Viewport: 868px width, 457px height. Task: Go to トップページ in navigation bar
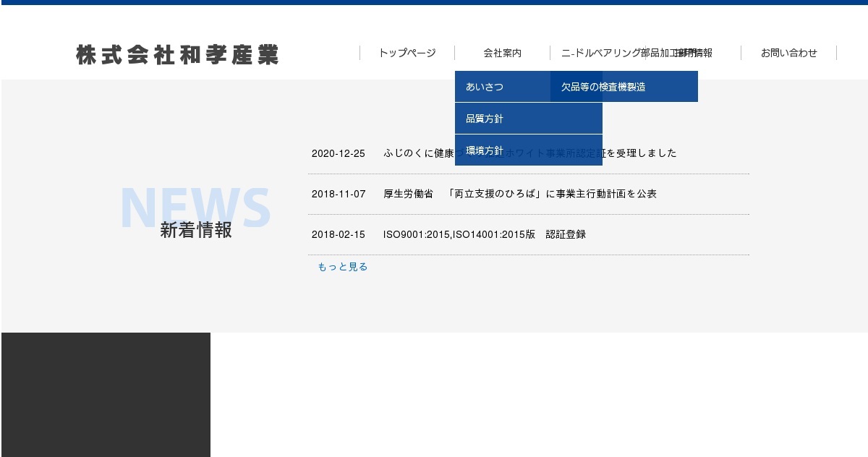coord(407,53)
